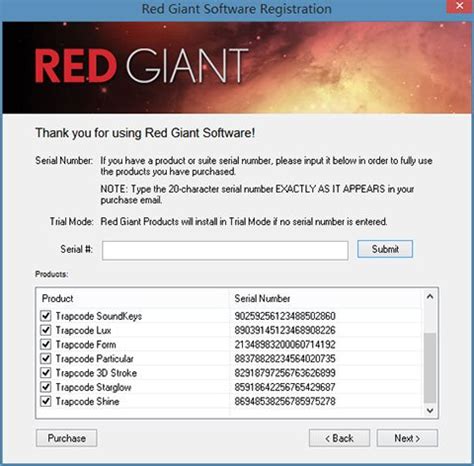474x466 pixels.
Task: Uncheck the Trapcode Lux checkbox
Action: tap(46, 330)
